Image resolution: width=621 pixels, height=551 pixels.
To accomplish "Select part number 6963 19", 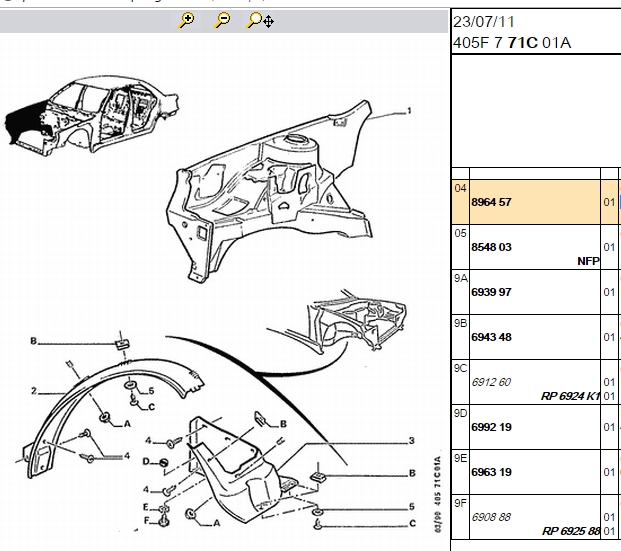I will 491,472.
